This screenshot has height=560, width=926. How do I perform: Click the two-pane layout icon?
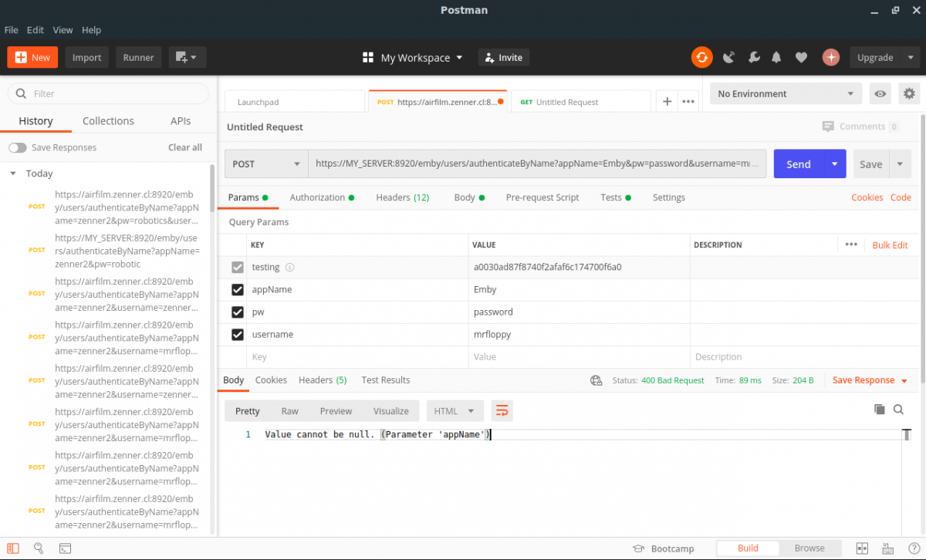pyautogui.click(x=862, y=548)
